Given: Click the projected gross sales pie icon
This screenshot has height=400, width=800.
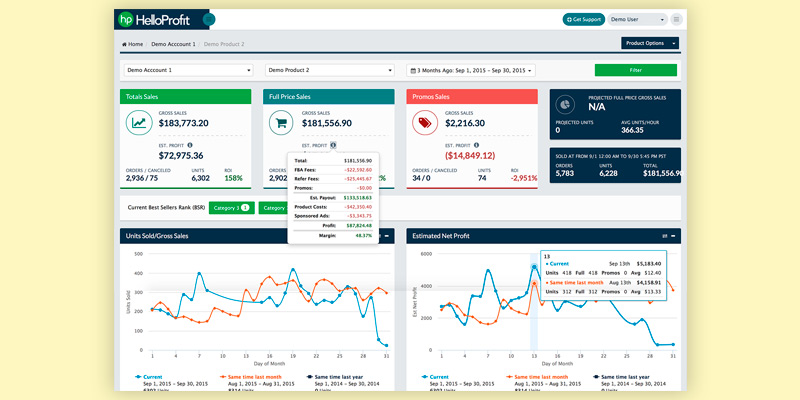Looking at the screenshot, I should point(565,105).
